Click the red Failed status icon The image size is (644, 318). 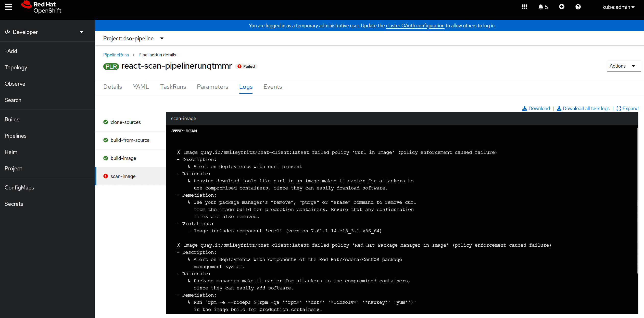[239, 67]
